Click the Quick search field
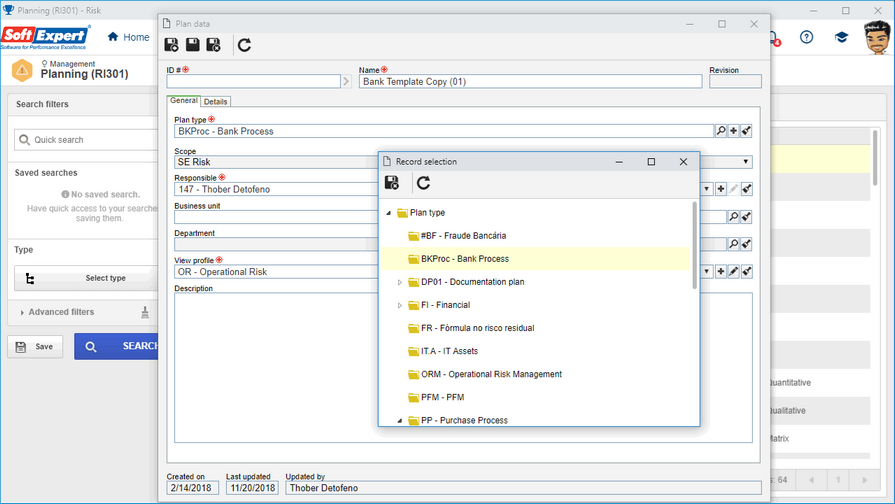 (x=86, y=140)
